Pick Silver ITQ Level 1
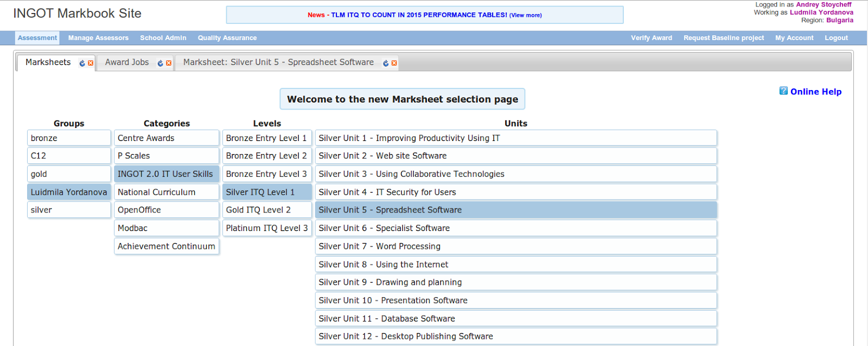The width and height of the screenshot is (868, 346). click(x=267, y=192)
